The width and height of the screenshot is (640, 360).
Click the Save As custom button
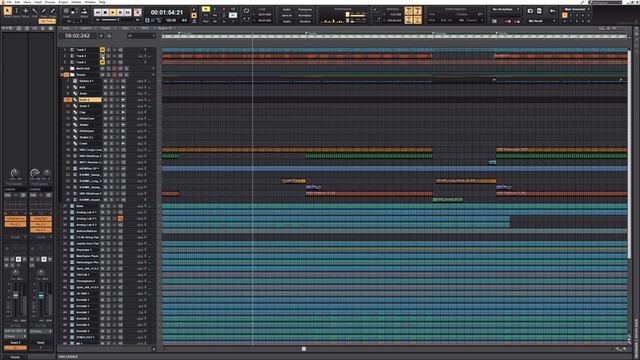287,16
